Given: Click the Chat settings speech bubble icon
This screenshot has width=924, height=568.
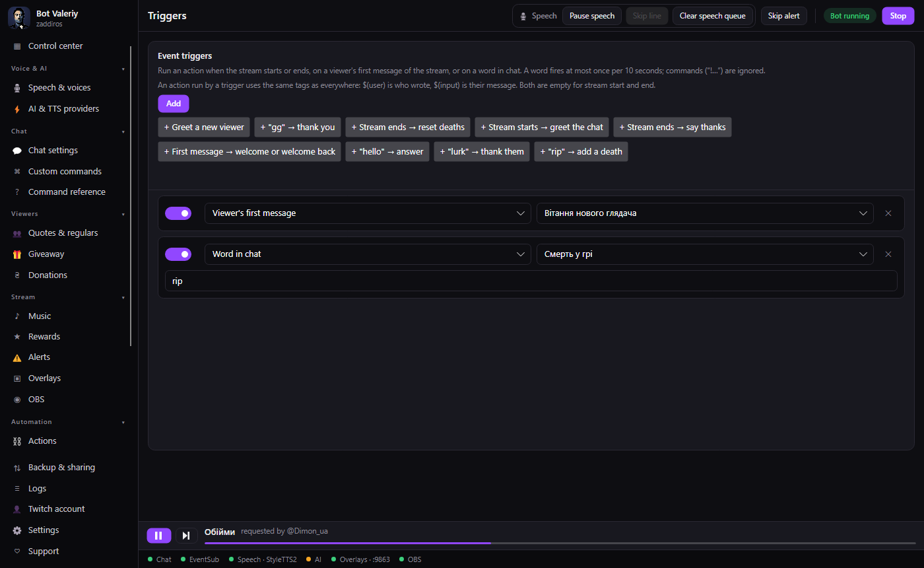Looking at the screenshot, I should (x=17, y=151).
